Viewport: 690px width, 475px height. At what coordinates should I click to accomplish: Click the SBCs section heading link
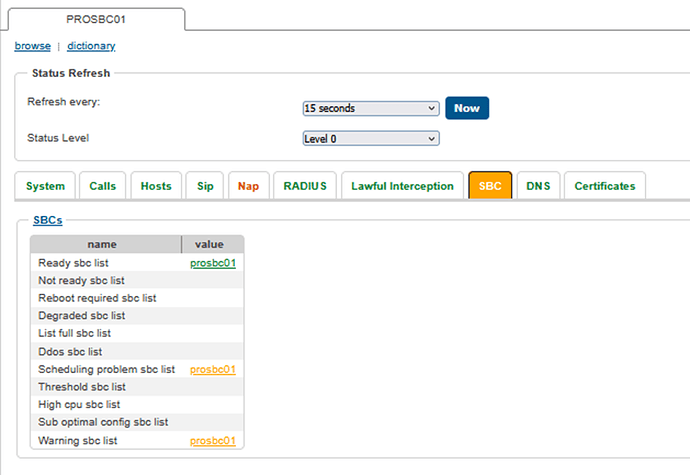click(x=47, y=220)
